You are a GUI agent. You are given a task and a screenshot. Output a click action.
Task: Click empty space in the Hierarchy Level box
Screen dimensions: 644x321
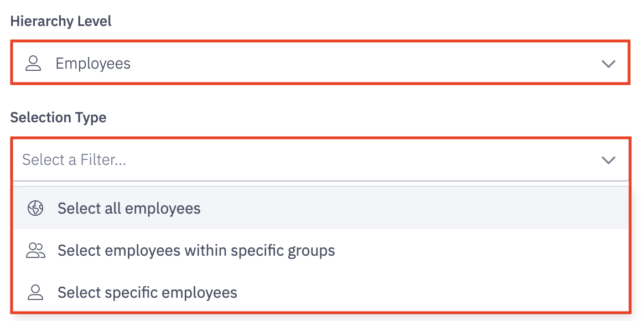(360, 64)
